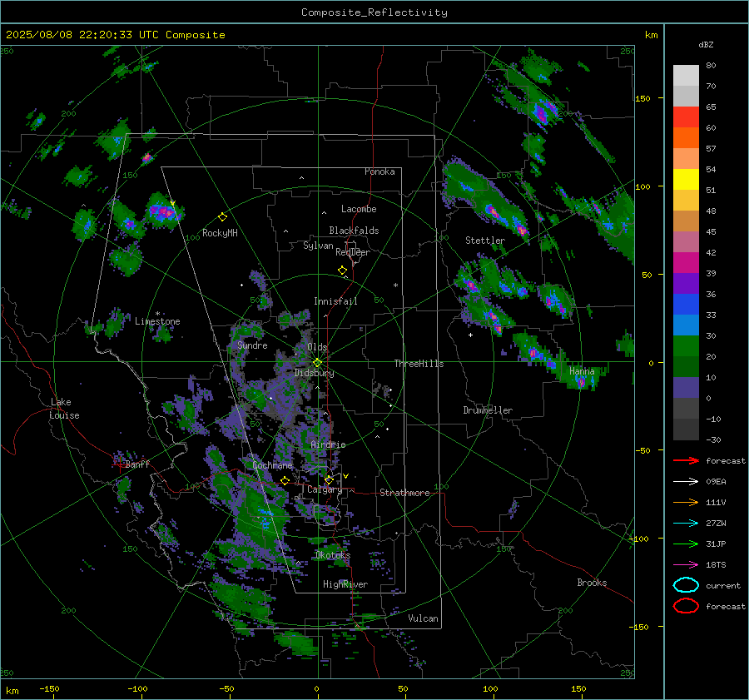Click the bright yellow swatch in dBZ legend
Viewport: 749px width, 700px height.
[686, 180]
